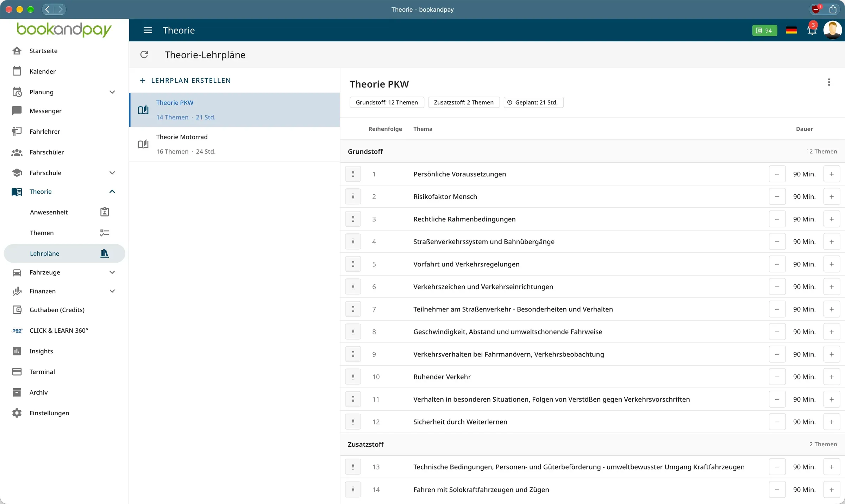Open Guthaben (Credits) in the sidebar

[64, 310]
